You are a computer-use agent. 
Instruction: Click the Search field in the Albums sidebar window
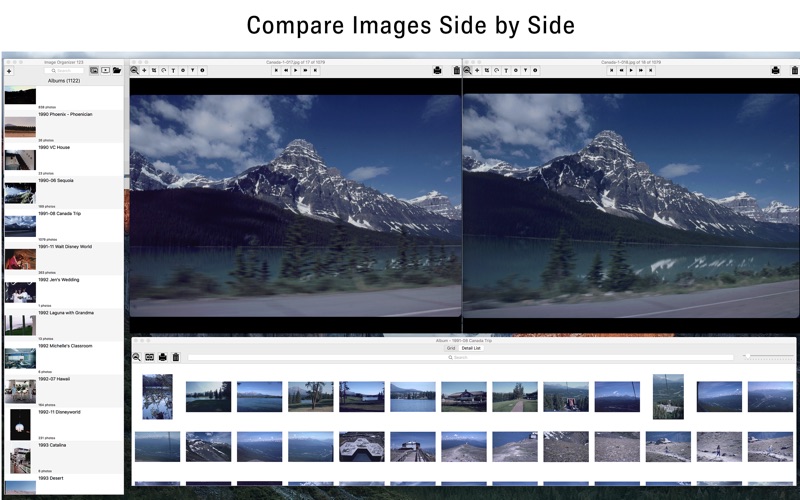[x=64, y=70]
